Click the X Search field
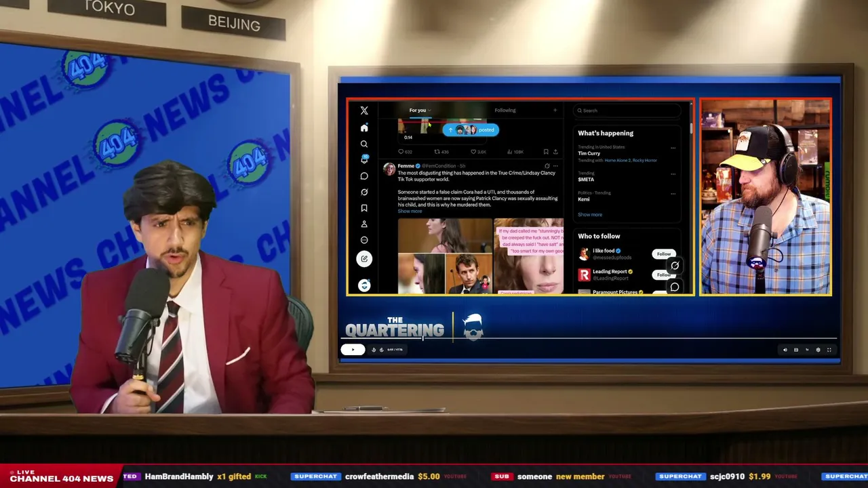Viewport: 868px width, 488px height. click(627, 110)
